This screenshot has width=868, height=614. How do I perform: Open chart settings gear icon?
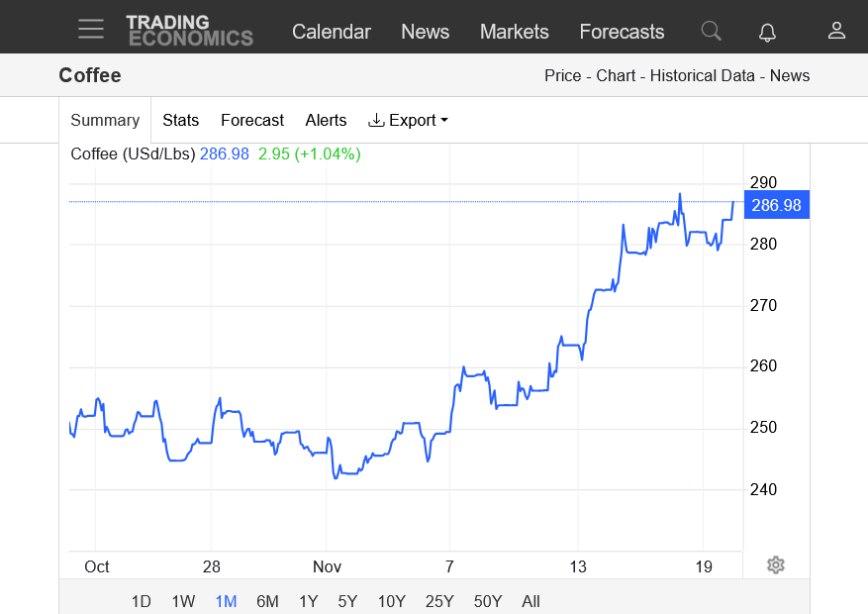pos(776,565)
